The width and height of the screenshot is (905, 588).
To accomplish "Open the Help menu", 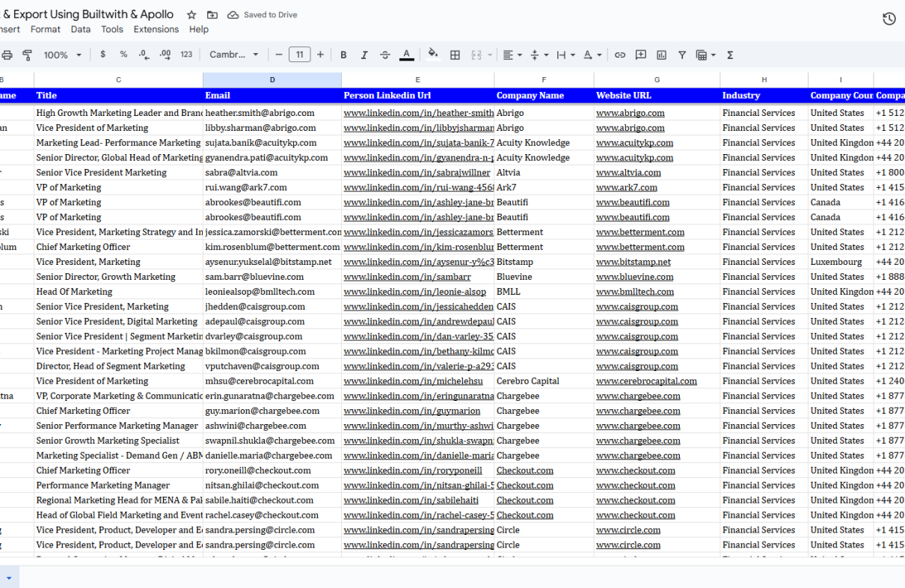I will point(199,29).
